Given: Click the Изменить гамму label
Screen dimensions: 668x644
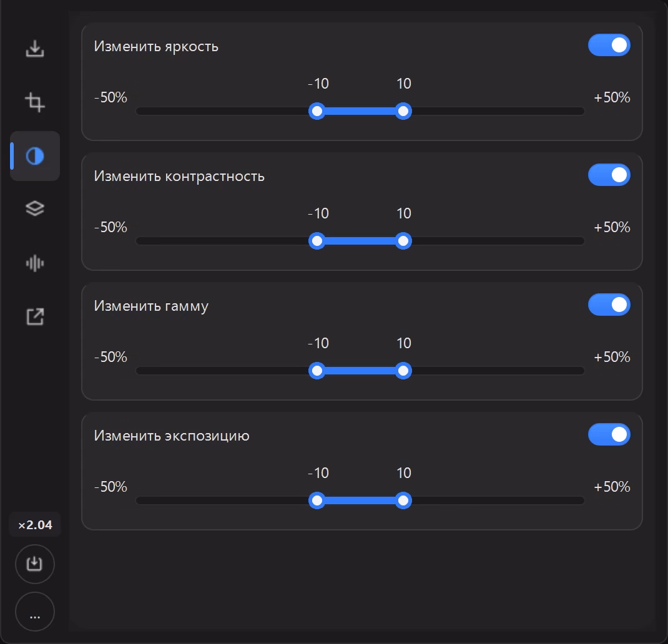Looking at the screenshot, I should [151, 306].
